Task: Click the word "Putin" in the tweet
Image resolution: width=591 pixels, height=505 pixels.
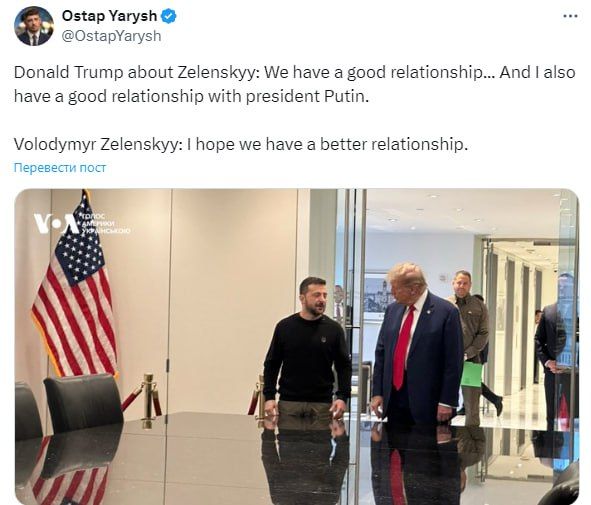Action: tap(346, 96)
